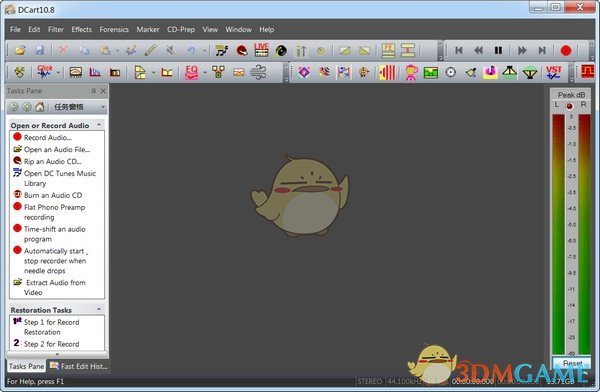Viewport: 600px width, 392px height.
Task: Open the paste options dropdown arrow
Action: (x=117, y=51)
